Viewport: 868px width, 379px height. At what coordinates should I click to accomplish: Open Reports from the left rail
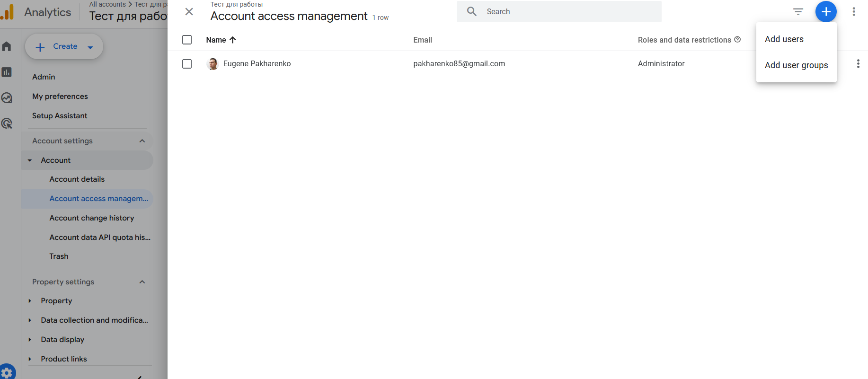(x=7, y=72)
